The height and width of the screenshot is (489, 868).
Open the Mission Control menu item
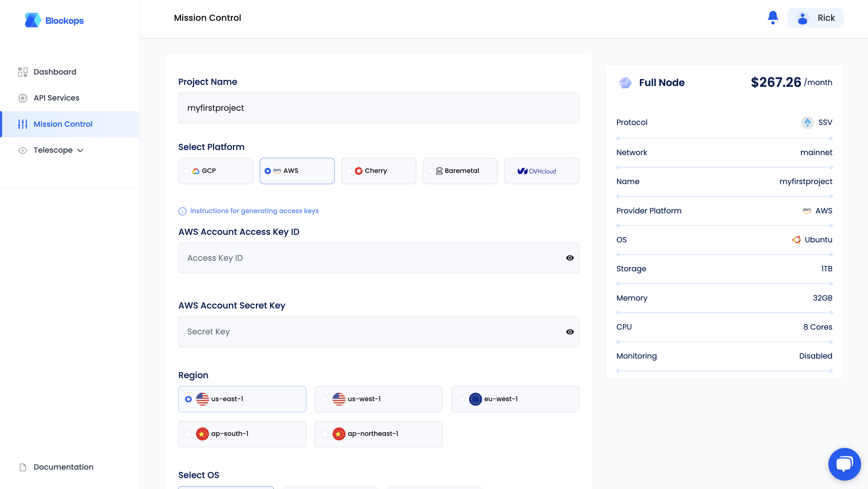tap(69, 124)
